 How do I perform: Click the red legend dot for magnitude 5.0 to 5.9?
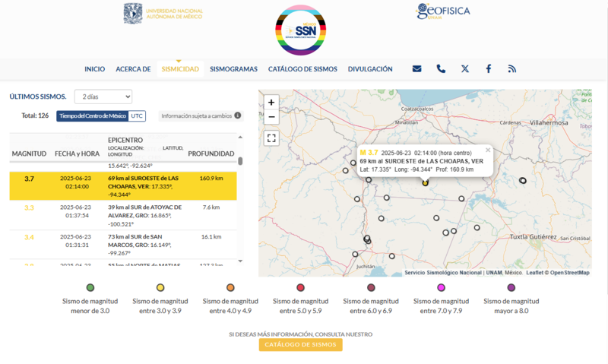click(300, 288)
